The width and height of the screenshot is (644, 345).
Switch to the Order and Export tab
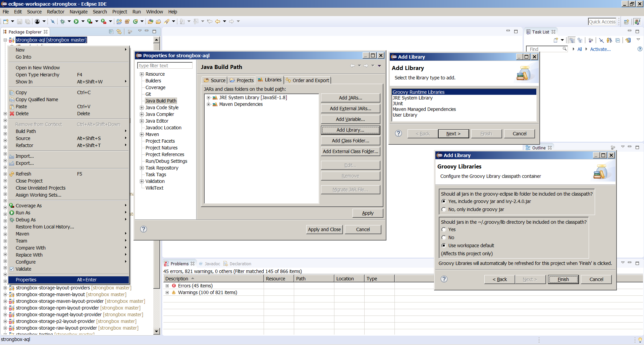308,80
